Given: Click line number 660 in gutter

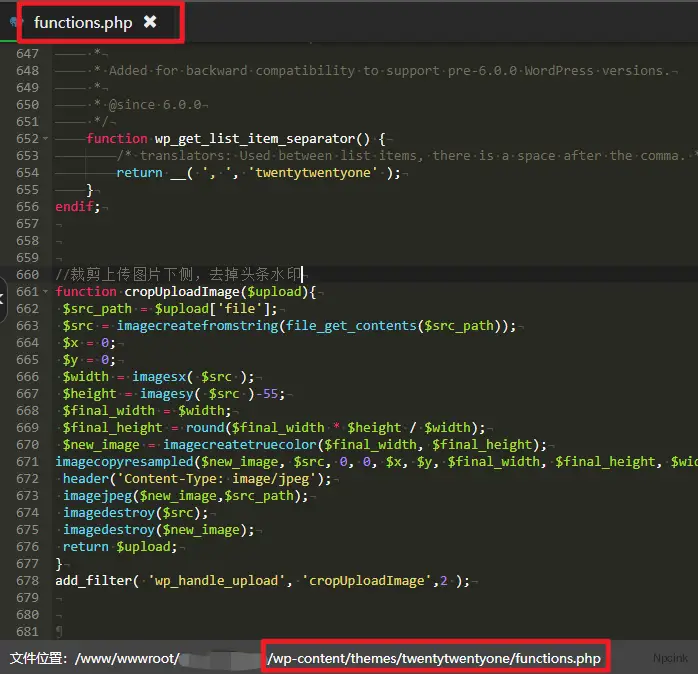Looking at the screenshot, I should click(28, 275).
